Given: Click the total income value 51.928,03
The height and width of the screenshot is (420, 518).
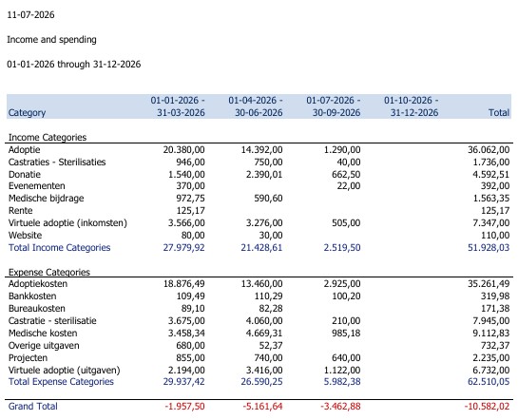Looking at the screenshot, I should coord(489,248).
